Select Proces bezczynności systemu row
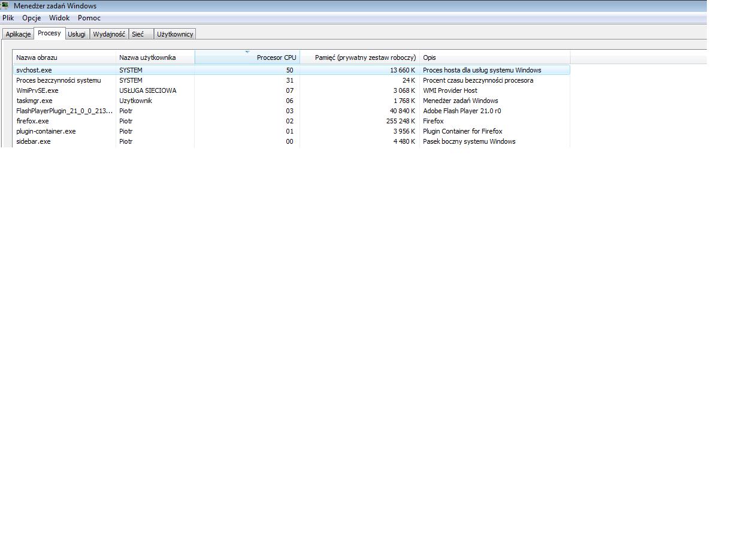The height and width of the screenshot is (560, 753). click(x=291, y=80)
